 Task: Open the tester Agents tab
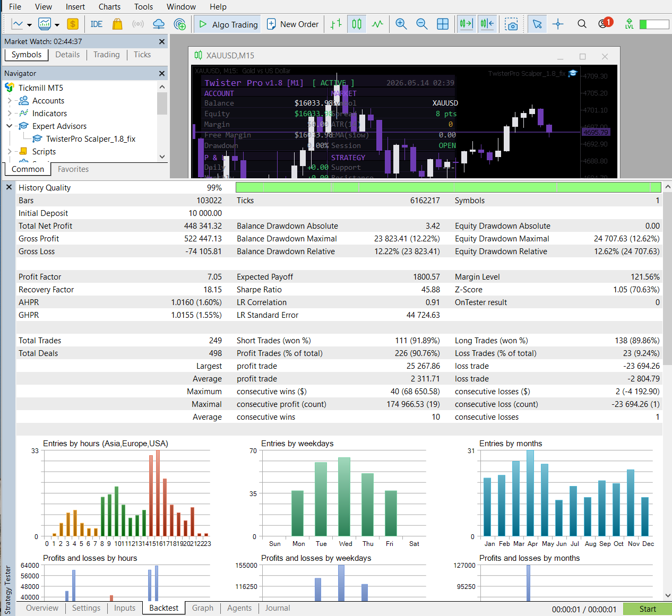(x=239, y=608)
